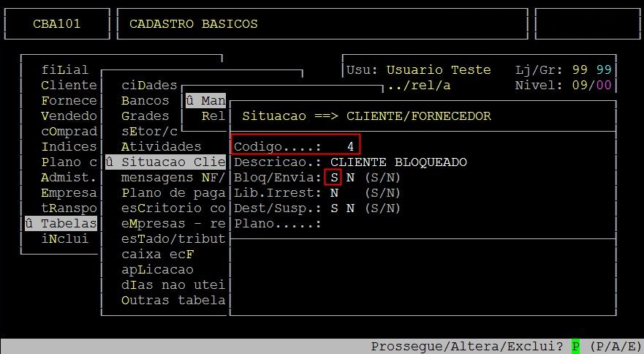Open Outras tabela entry

173,301
